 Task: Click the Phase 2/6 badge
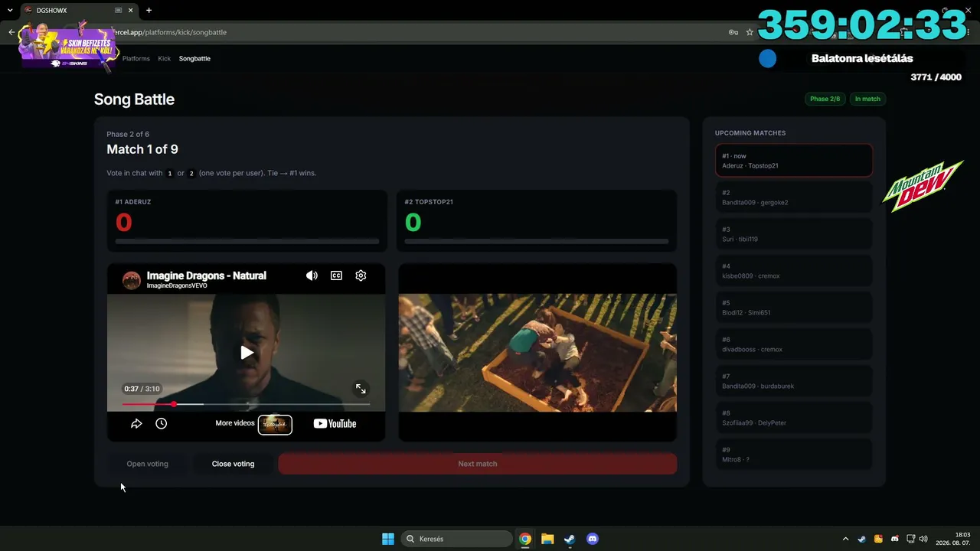tap(825, 99)
